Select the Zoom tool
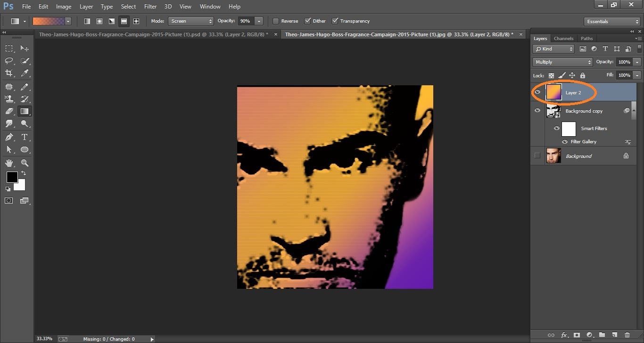Viewport: 644px width, 343px height. (25, 163)
